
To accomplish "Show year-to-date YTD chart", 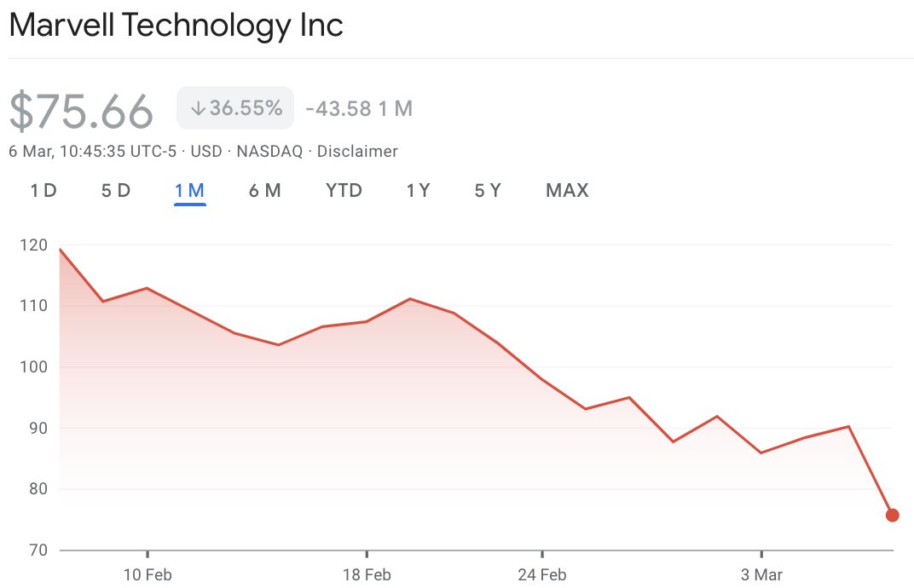I will click(344, 191).
